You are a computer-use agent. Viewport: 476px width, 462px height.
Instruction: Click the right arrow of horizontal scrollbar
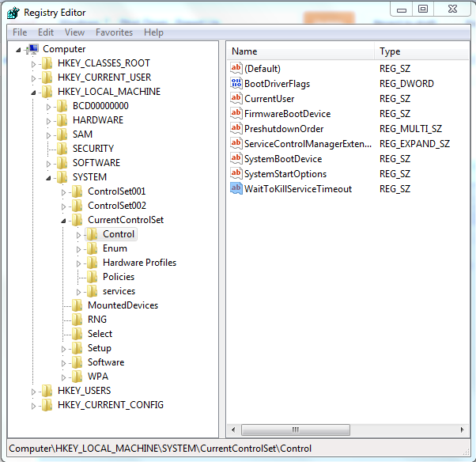(x=462, y=430)
